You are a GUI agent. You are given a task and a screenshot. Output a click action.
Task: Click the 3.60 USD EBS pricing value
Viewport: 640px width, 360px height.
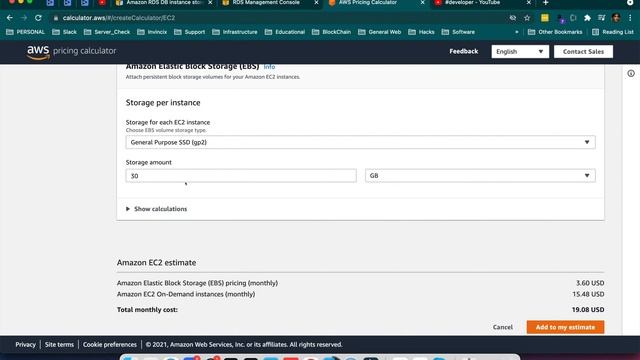(x=590, y=283)
